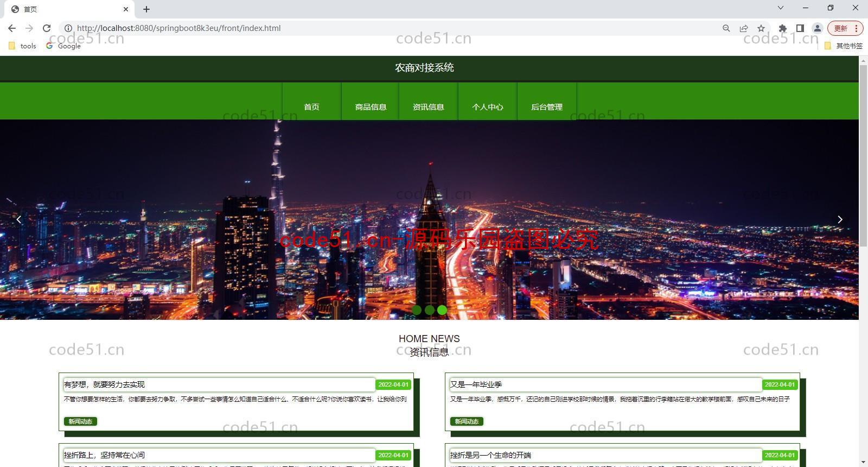The width and height of the screenshot is (868, 467).
Task: Open the Google bookmark
Action: (63, 46)
